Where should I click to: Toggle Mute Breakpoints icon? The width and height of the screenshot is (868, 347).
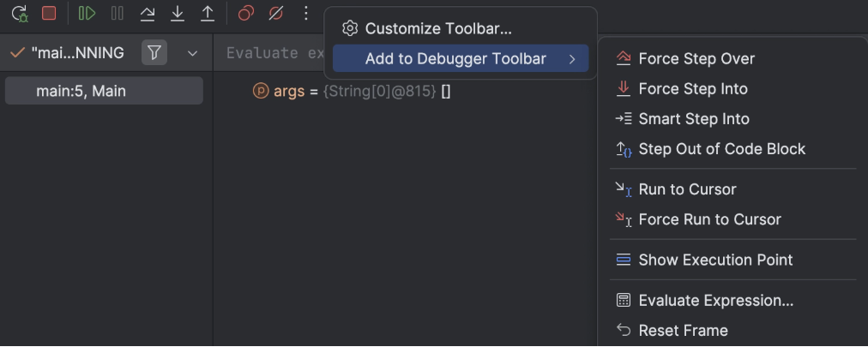(x=275, y=13)
